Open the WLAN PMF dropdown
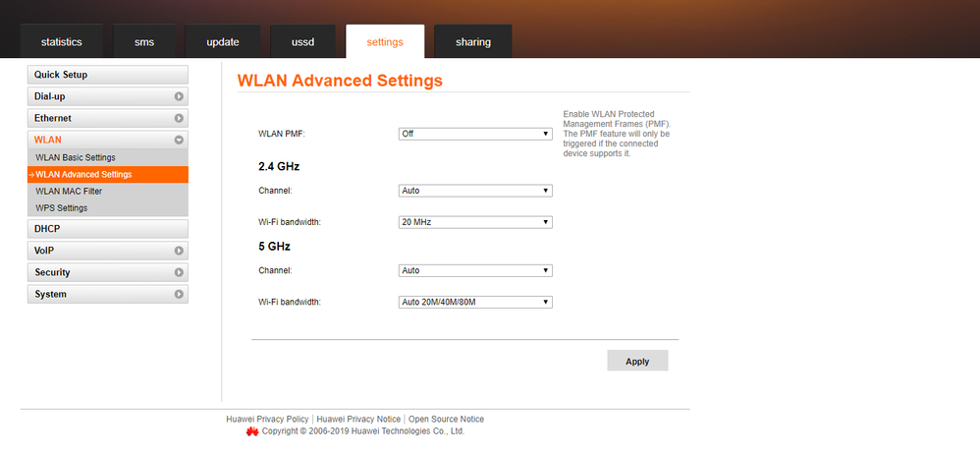 click(x=475, y=134)
